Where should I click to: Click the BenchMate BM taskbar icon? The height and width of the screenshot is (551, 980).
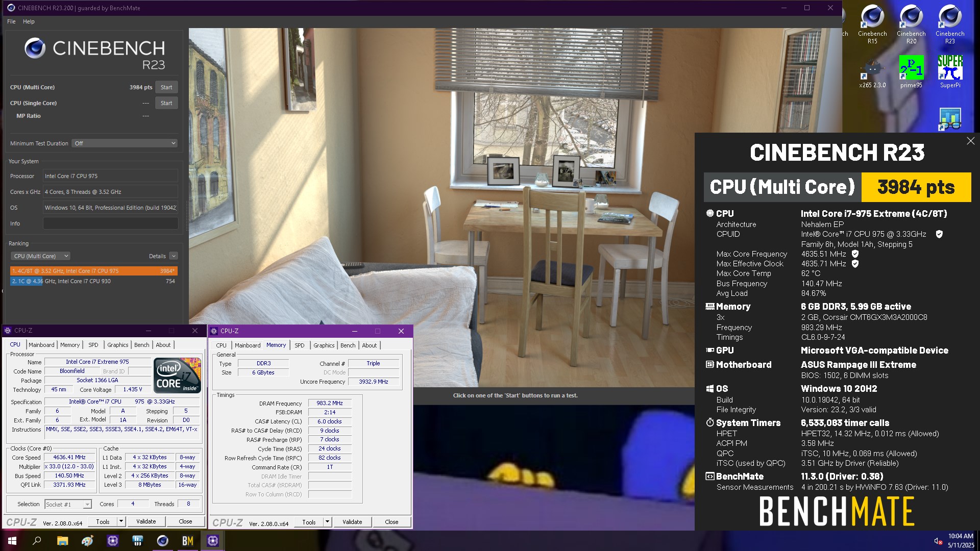click(x=188, y=541)
